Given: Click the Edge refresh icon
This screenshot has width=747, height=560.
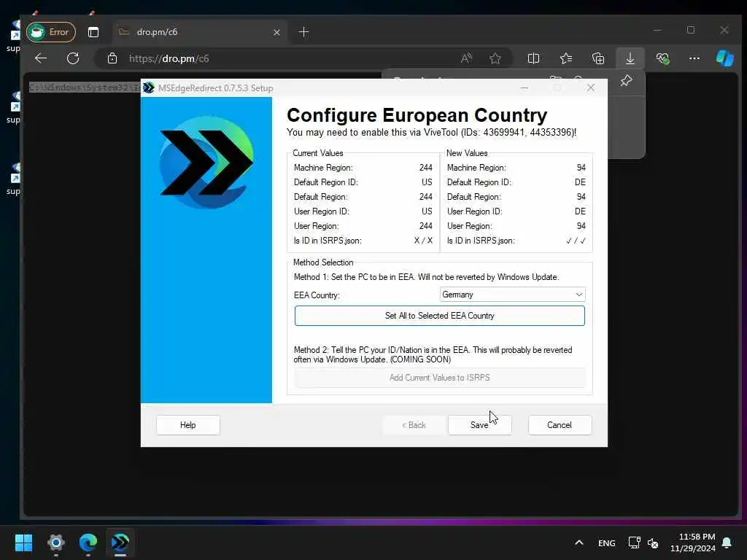Looking at the screenshot, I should 73,58.
